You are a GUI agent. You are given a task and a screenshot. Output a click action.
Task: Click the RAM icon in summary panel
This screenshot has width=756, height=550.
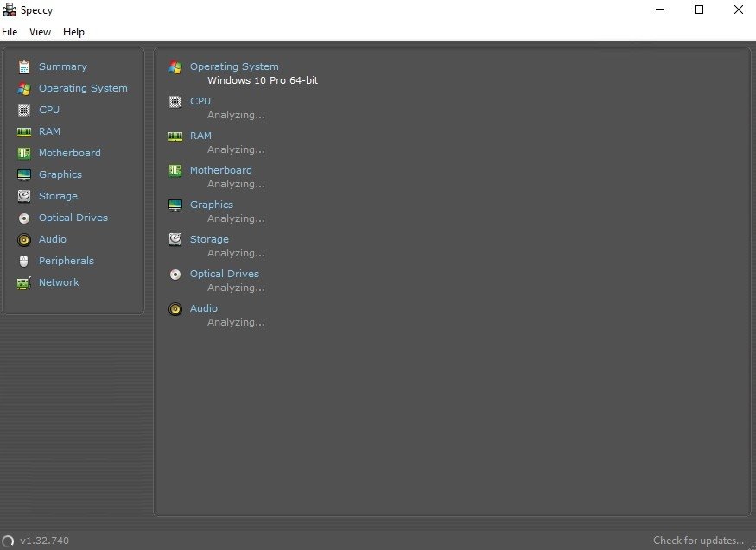click(x=175, y=136)
